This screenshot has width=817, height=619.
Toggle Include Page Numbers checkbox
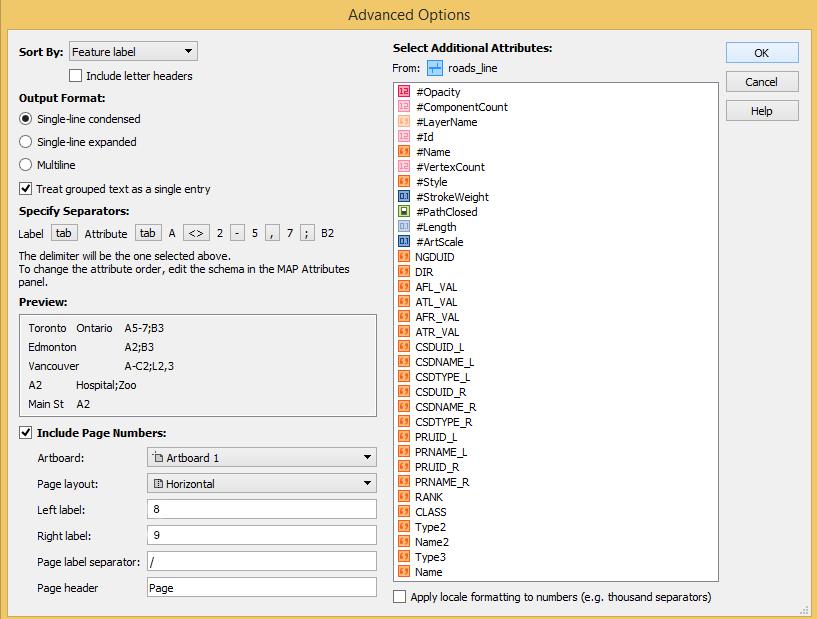[26, 433]
